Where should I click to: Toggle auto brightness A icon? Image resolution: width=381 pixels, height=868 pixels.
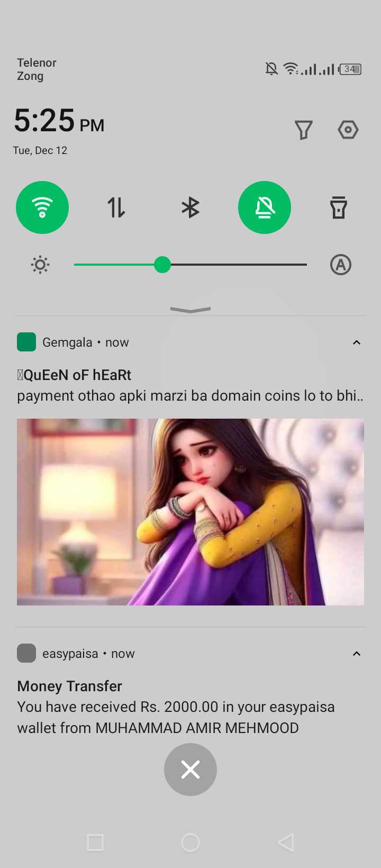341,265
